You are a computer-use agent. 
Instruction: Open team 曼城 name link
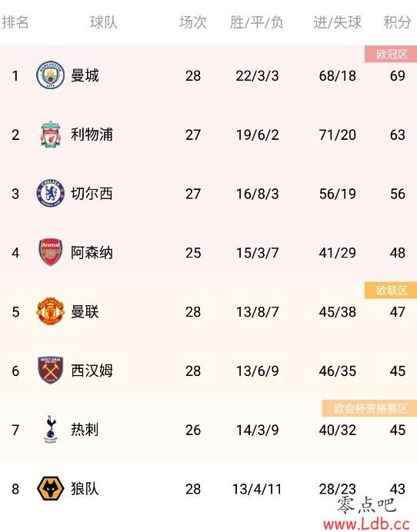pos(85,75)
